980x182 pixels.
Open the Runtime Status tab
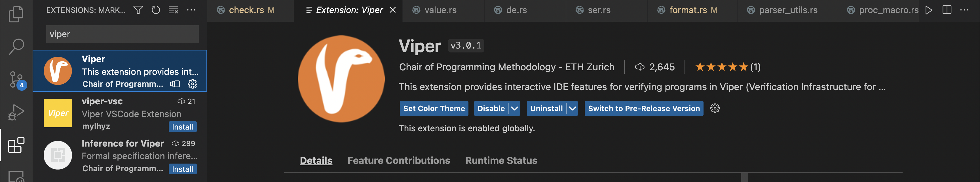coord(501,161)
